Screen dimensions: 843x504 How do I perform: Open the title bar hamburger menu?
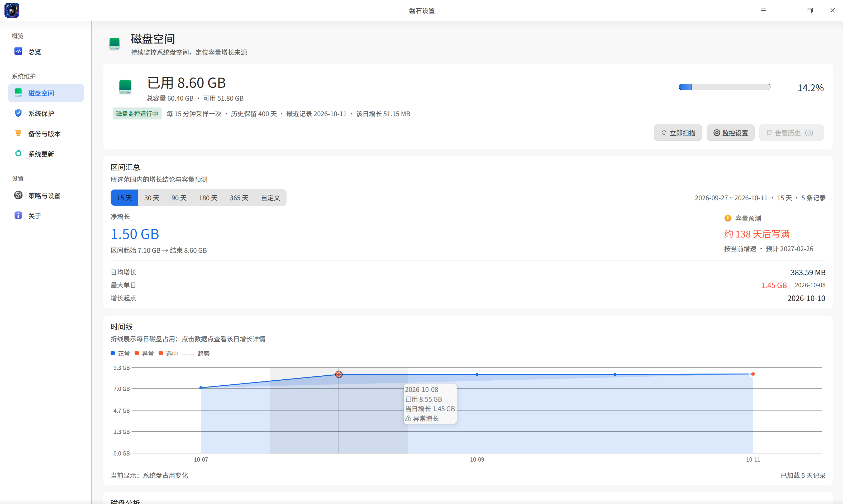(x=763, y=11)
